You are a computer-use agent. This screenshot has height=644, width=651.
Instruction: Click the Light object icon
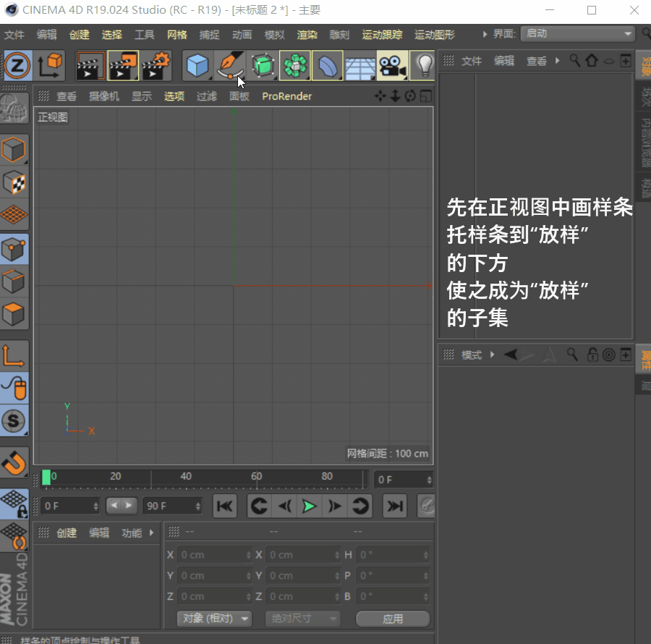point(425,66)
